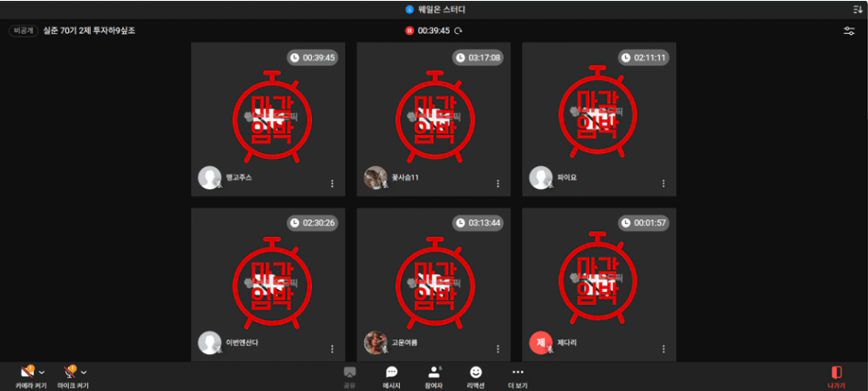Click 꽃사슴11 profile avatar
This screenshot has height=391, width=868.
(x=375, y=178)
